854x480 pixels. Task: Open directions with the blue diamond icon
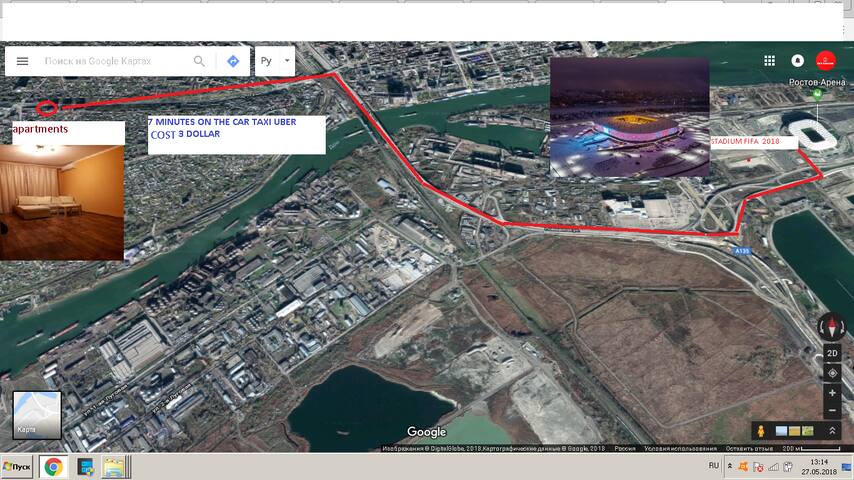tap(233, 61)
